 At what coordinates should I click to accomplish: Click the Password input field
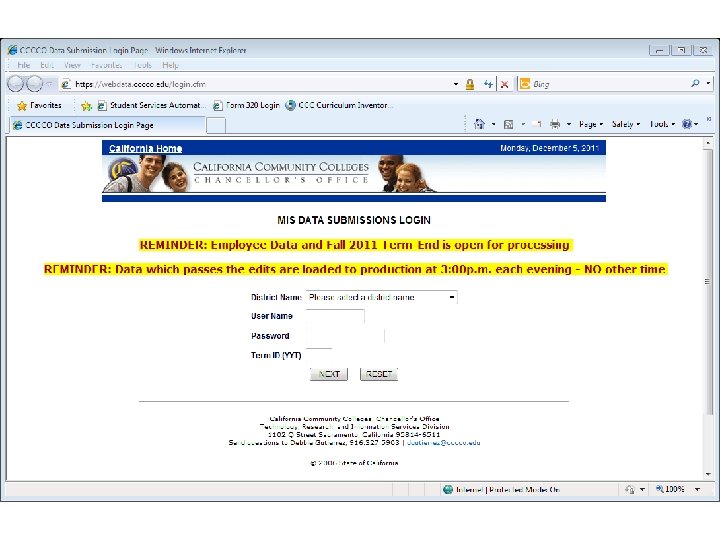point(345,336)
